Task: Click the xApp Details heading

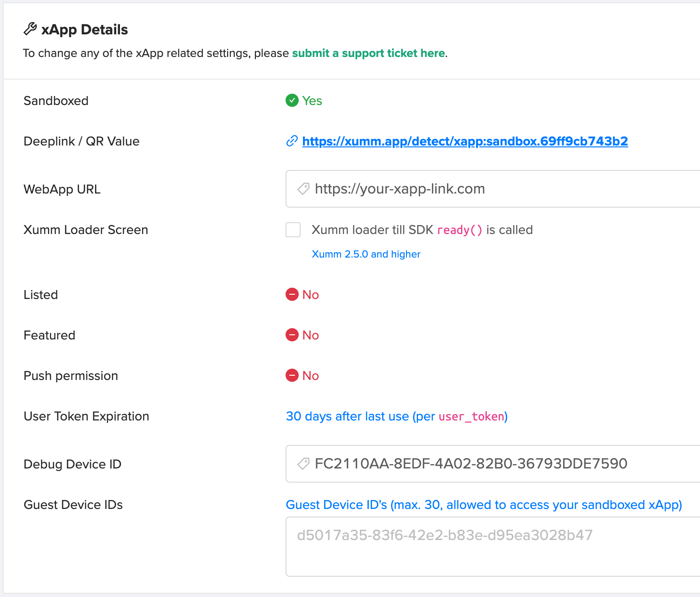Action: click(85, 30)
